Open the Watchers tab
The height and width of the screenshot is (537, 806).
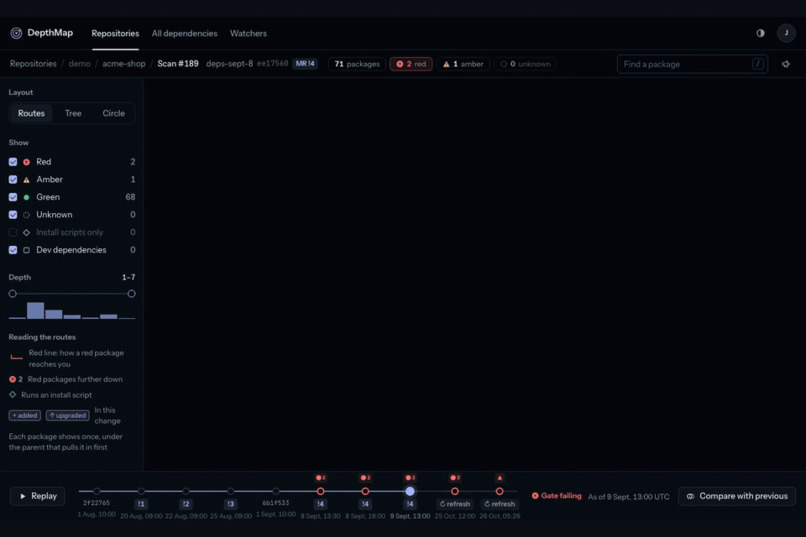(x=248, y=33)
